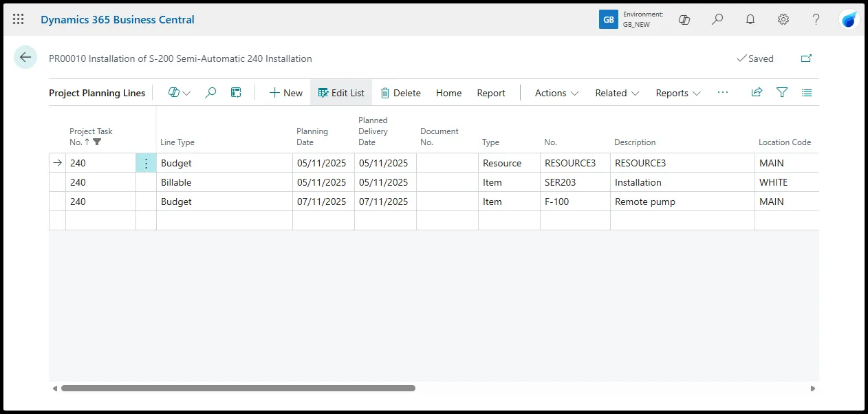Click the analysis mode toolbar icon
The image size is (868, 414).
[x=236, y=93]
